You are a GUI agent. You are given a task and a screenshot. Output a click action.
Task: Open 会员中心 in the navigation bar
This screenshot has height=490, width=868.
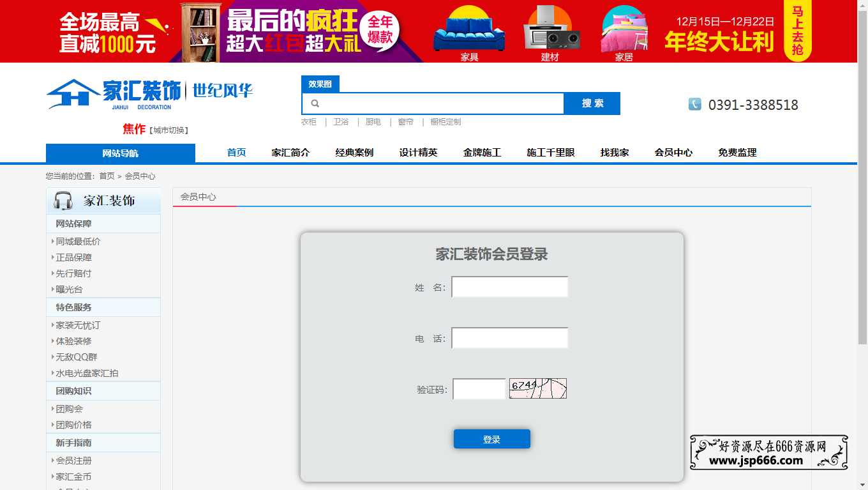pos(673,153)
